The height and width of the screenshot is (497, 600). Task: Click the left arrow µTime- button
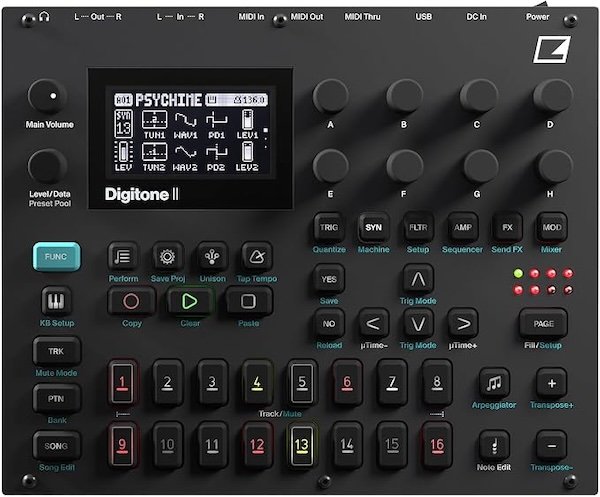373,324
